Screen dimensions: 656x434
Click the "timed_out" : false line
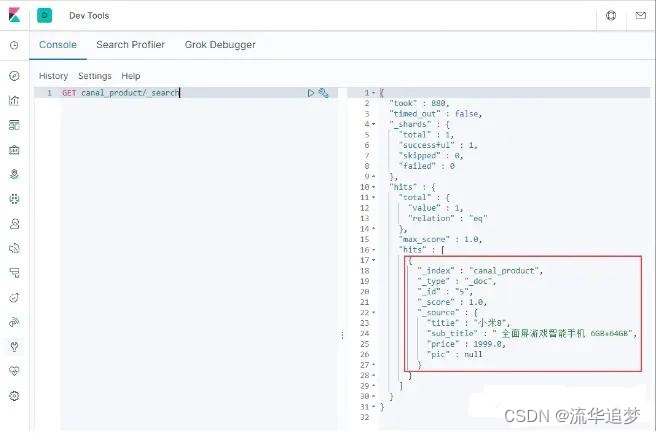point(436,114)
